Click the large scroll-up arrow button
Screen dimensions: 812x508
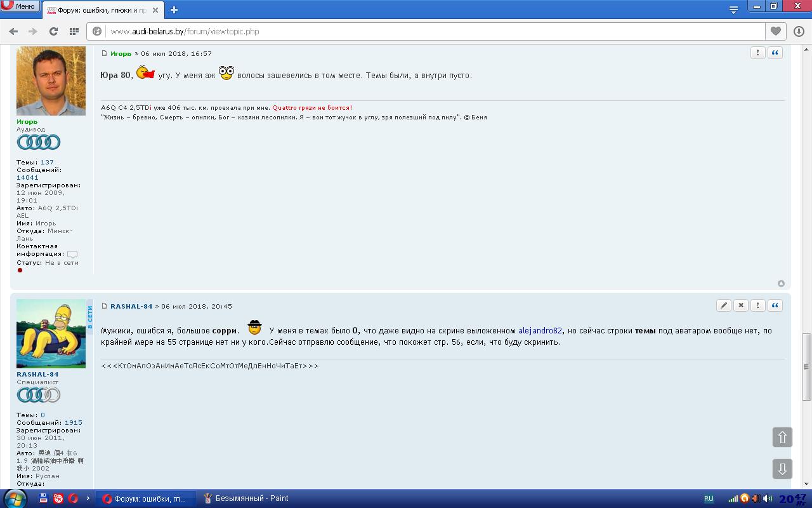click(x=782, y=437)
